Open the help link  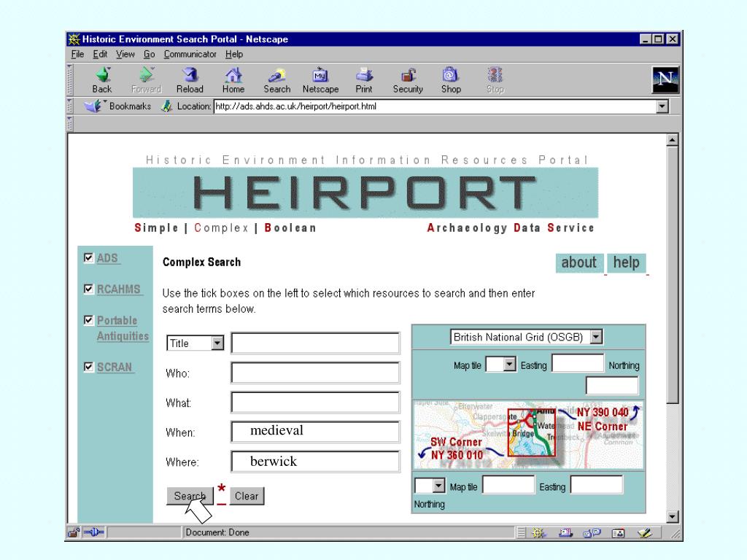coord(626,262)
